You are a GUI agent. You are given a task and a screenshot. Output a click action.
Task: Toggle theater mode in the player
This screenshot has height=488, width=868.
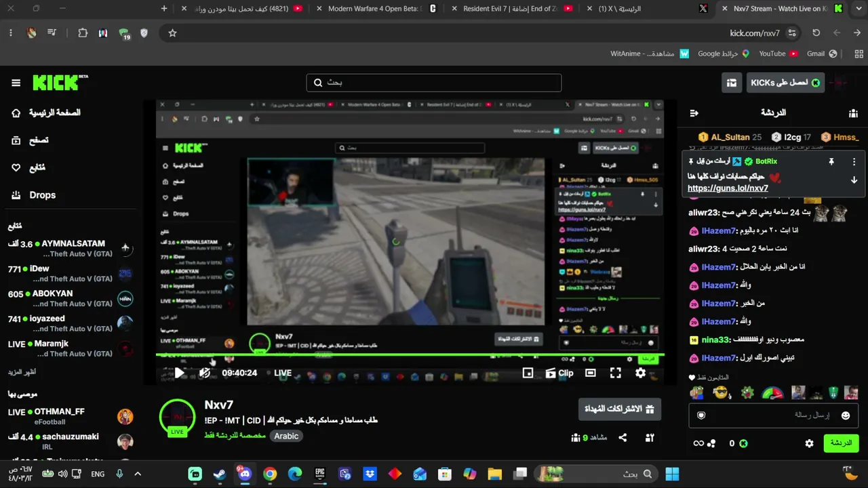[x=590, y=373]
